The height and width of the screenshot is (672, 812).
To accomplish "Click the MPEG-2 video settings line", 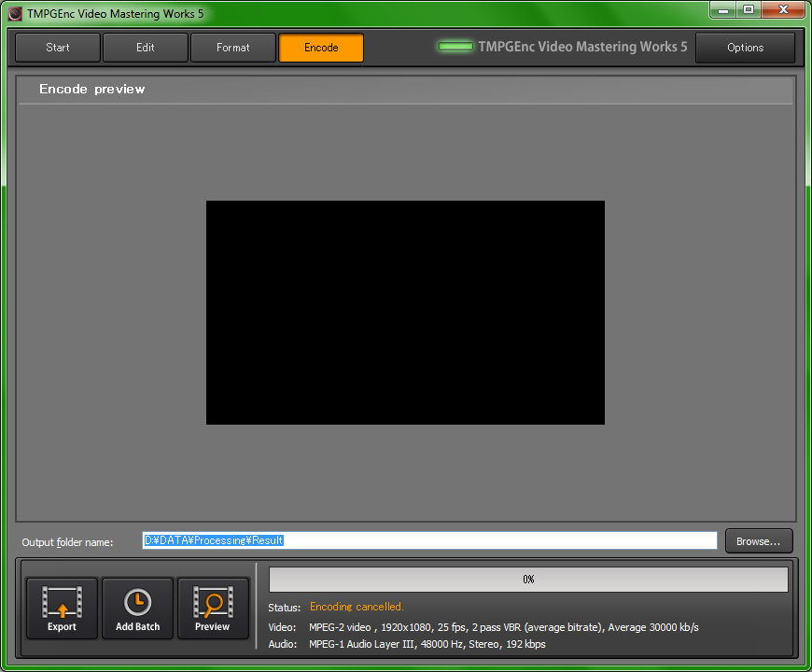I will pyautogui.click(x=503, y=627).
